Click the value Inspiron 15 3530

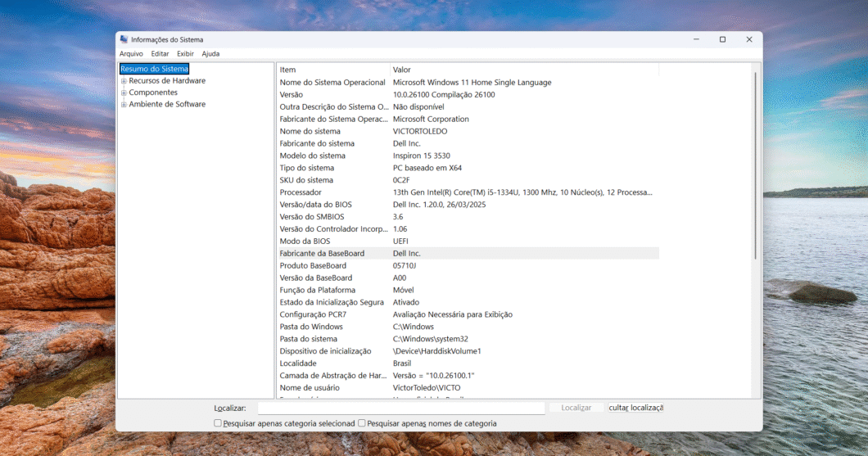tap(421, 156)
